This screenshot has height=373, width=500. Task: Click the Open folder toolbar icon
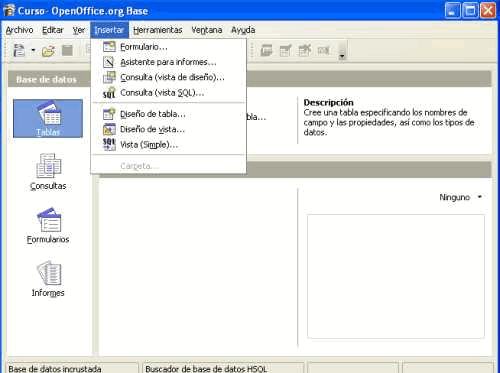(x=48, y=51)
